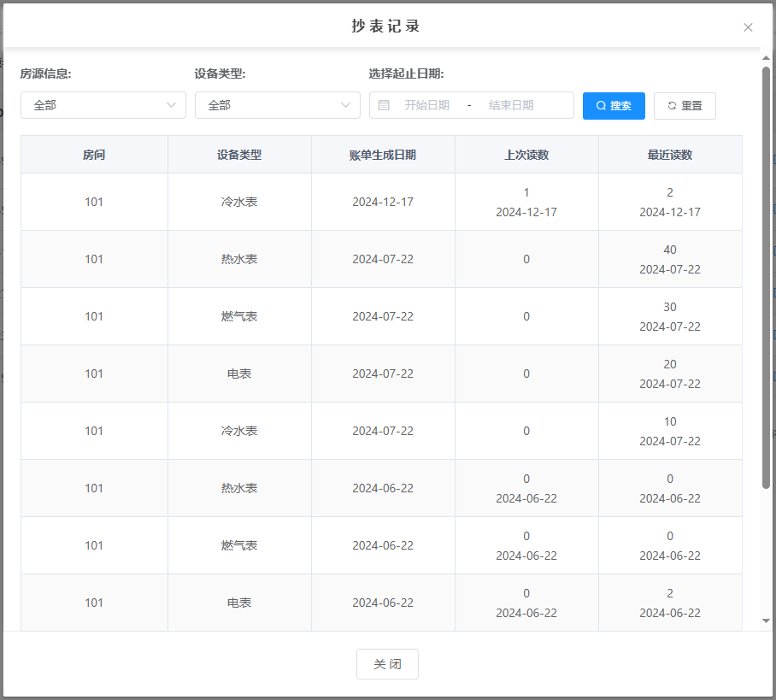776x700 pixels.
Task: Click the 上次读数 column header
Action: point(526,155)
